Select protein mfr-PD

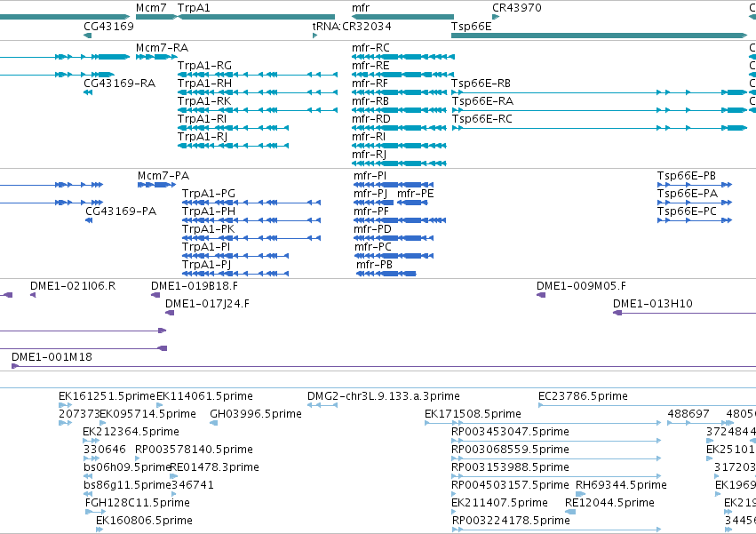pyautogui.click(x=394, y=238)
